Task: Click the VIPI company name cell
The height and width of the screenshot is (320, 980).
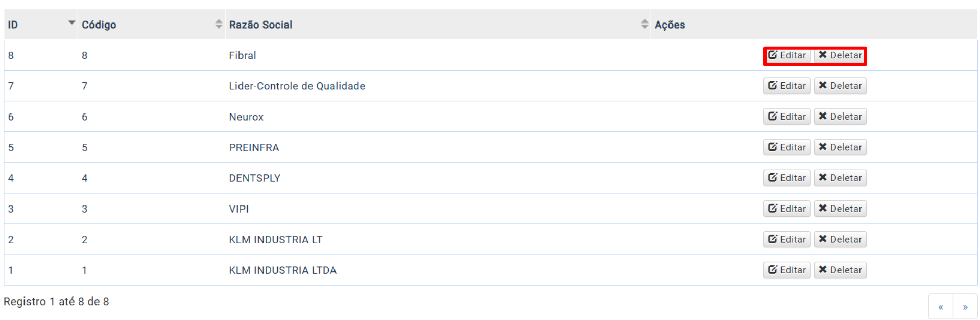Action: click(239, 209)
